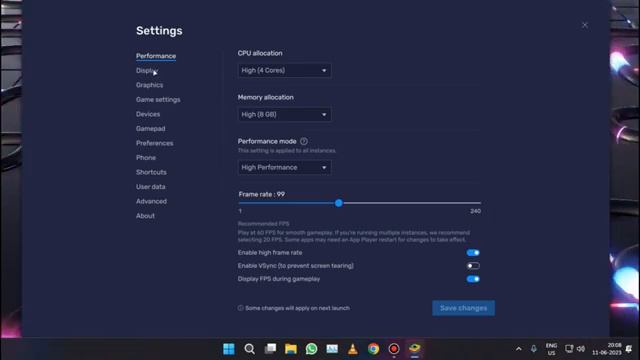Open Task View on the taskbar

270,349
